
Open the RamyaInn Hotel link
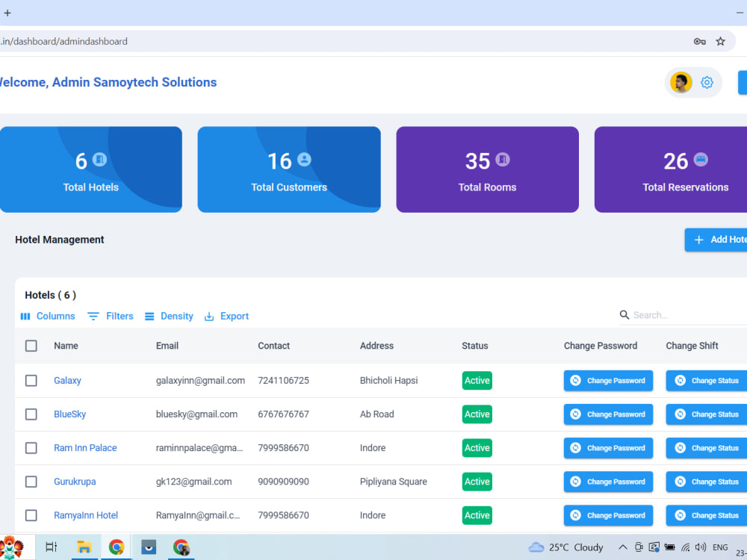pos(86,515)
